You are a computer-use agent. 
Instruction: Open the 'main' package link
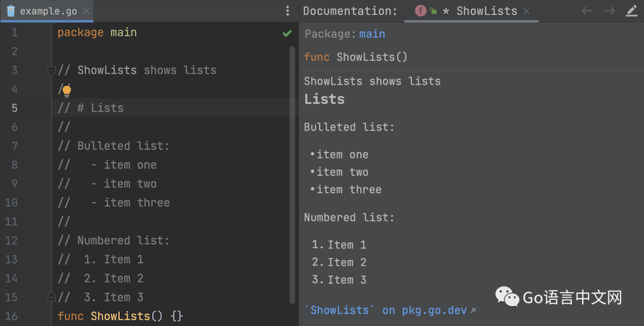click(372, 34)
